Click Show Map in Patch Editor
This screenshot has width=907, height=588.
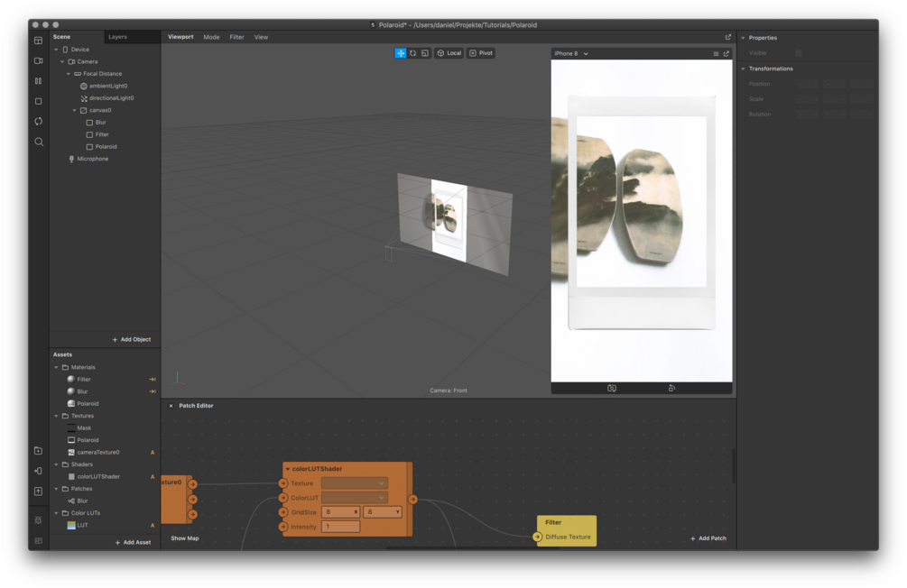184,538
